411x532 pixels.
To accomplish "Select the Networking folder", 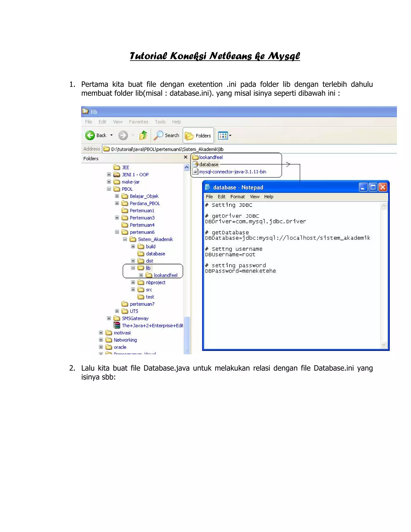I will tap(121, 340).
